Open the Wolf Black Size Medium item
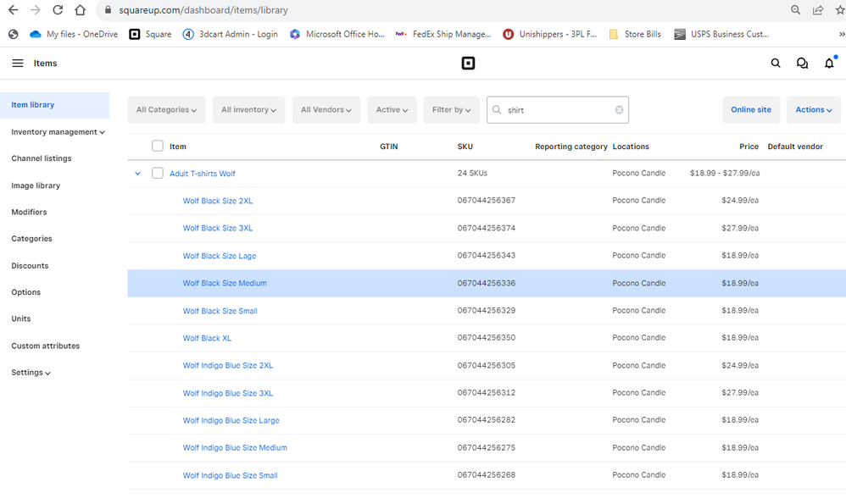Image resolution: width=846 pixels, height=504 pixels. click(225, 284)
